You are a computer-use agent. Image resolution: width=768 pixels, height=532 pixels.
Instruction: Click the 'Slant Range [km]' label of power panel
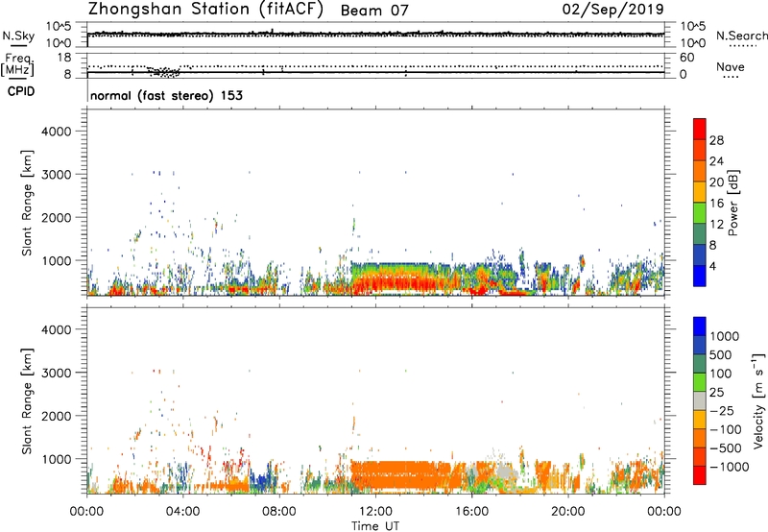pos(27,203)
